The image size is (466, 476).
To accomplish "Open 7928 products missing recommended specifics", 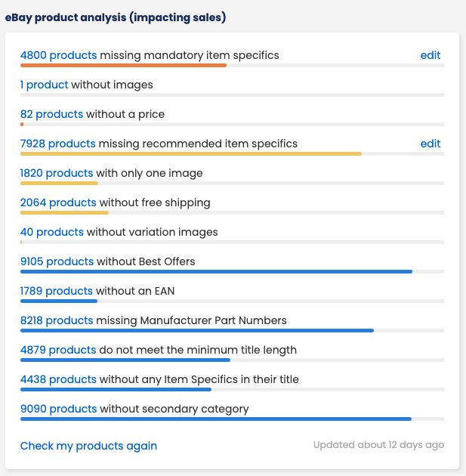I will tap(58, 144).
